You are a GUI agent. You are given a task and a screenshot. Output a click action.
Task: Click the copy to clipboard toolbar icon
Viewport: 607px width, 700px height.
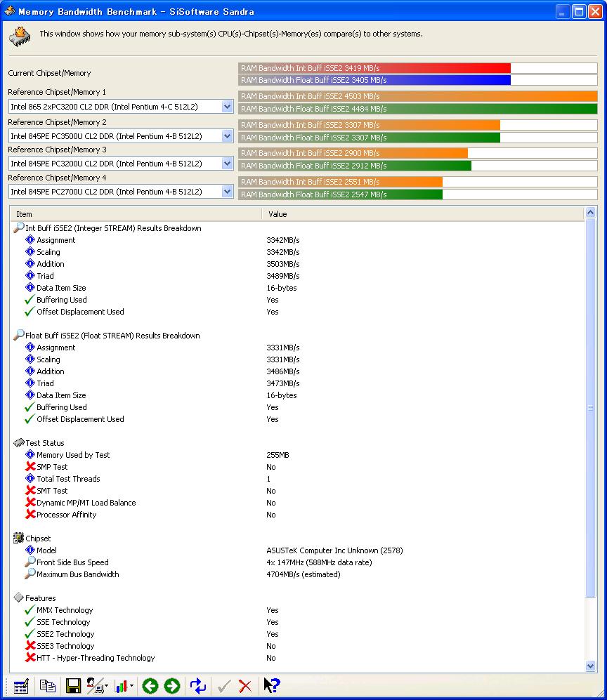point(47,686)
